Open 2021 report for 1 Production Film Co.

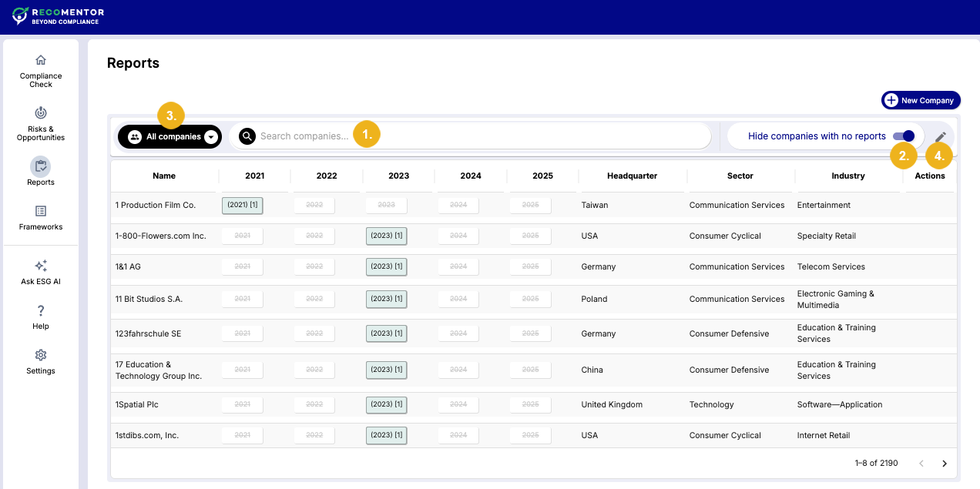(242, 206)
